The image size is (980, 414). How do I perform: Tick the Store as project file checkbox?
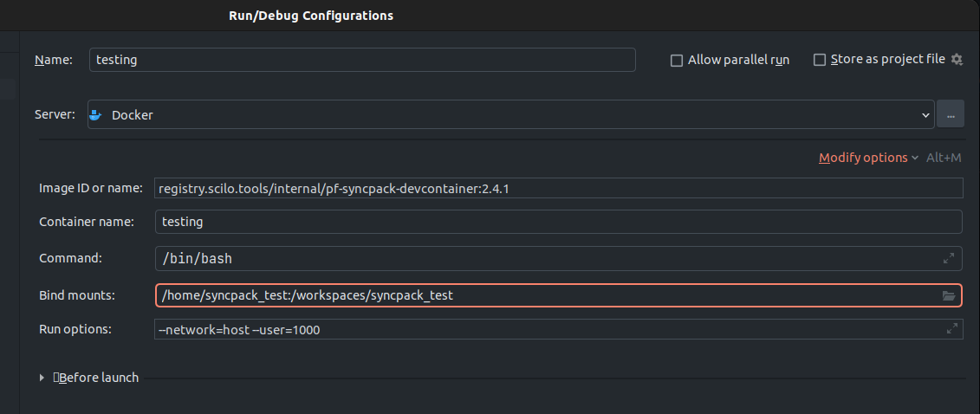(820, 60)
